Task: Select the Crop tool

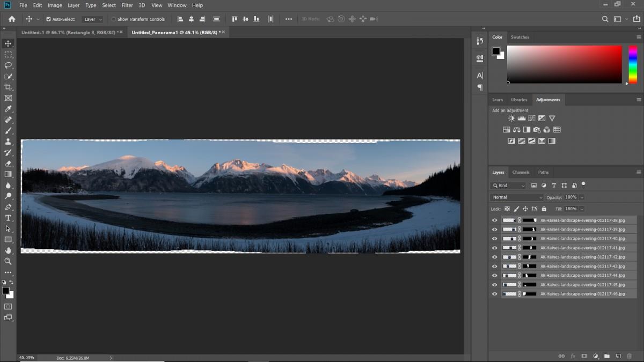Action: 8,87
